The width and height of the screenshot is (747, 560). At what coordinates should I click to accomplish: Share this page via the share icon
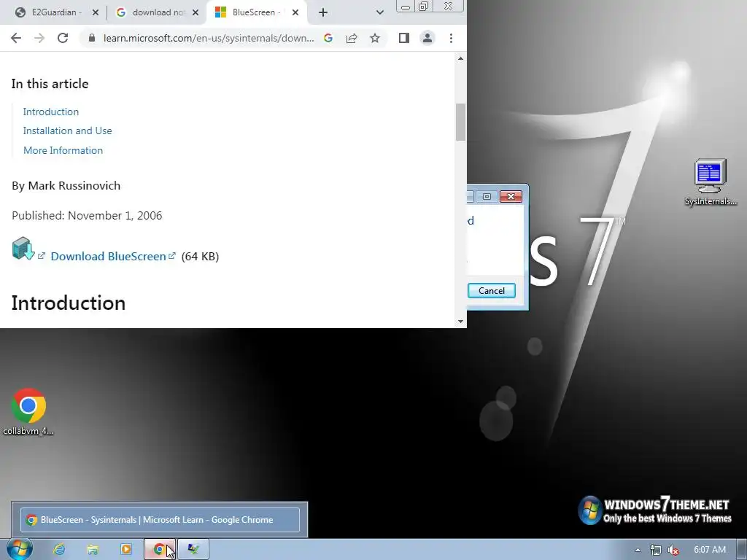click(x=352, y=38)
